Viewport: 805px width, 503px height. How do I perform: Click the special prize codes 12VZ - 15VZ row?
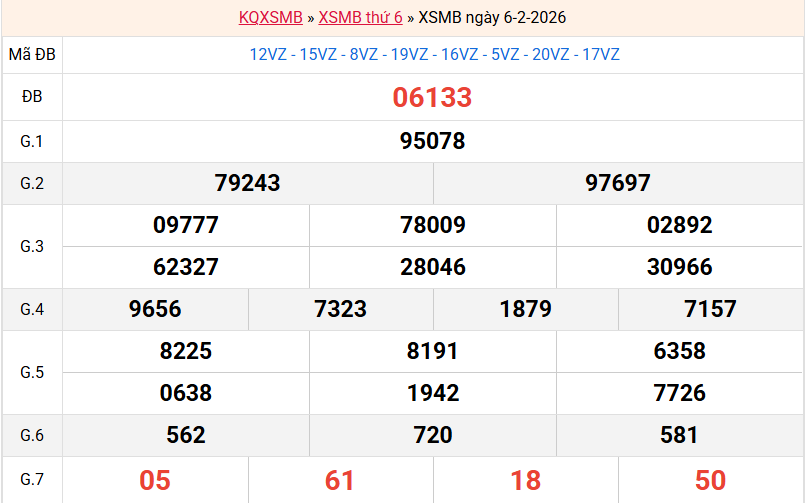[x=434, y=55]
